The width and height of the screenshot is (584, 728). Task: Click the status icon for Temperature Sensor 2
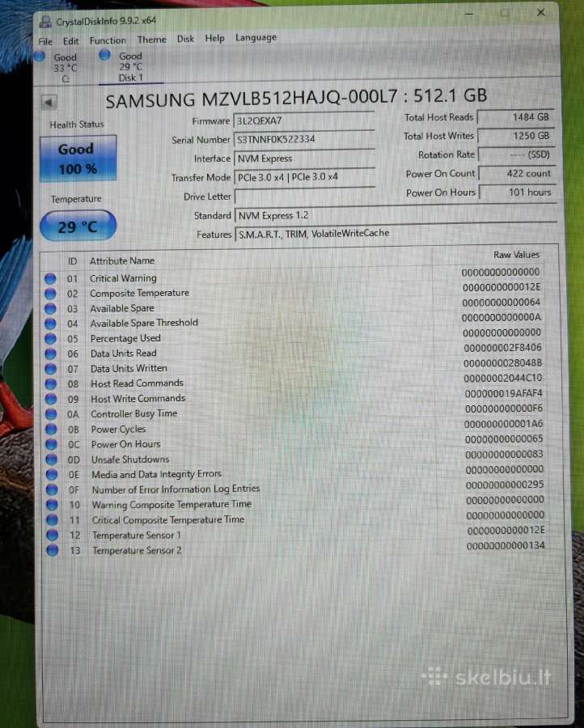pyautogui.click(x=52, y=551)
